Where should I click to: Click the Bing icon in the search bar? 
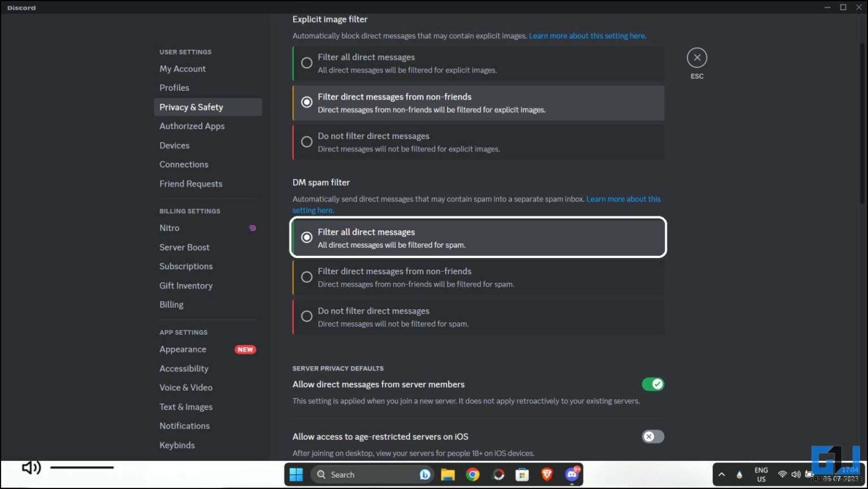tap(424, 474)
